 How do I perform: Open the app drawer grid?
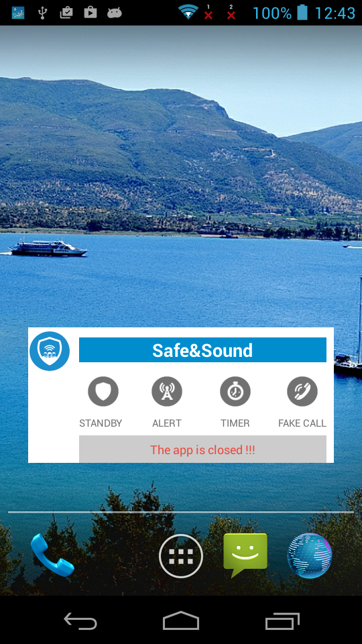tap(181, 555)
